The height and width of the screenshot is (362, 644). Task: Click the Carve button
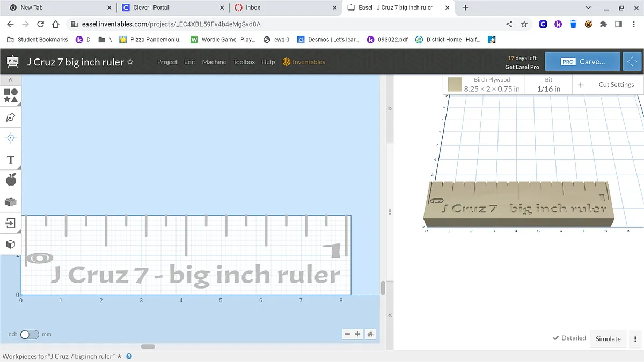[x=582, y=62]
